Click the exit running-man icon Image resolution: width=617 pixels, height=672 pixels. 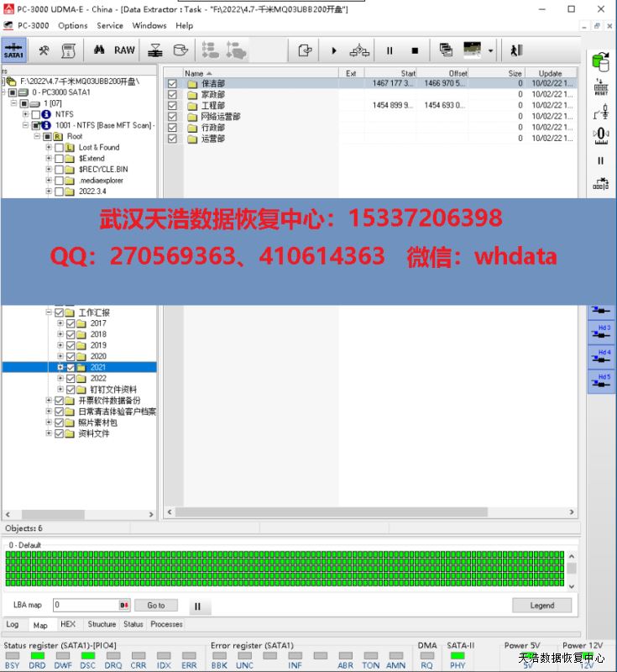515,50
